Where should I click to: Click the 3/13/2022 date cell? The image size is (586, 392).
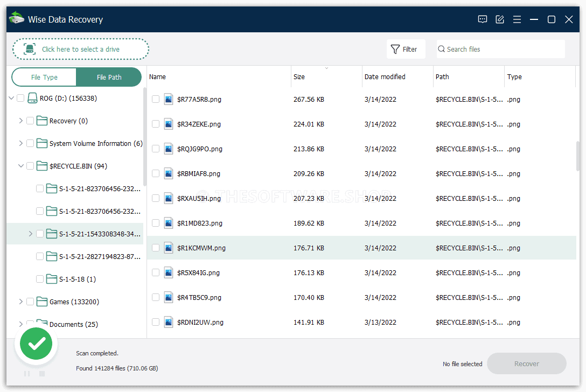[380, 322]
